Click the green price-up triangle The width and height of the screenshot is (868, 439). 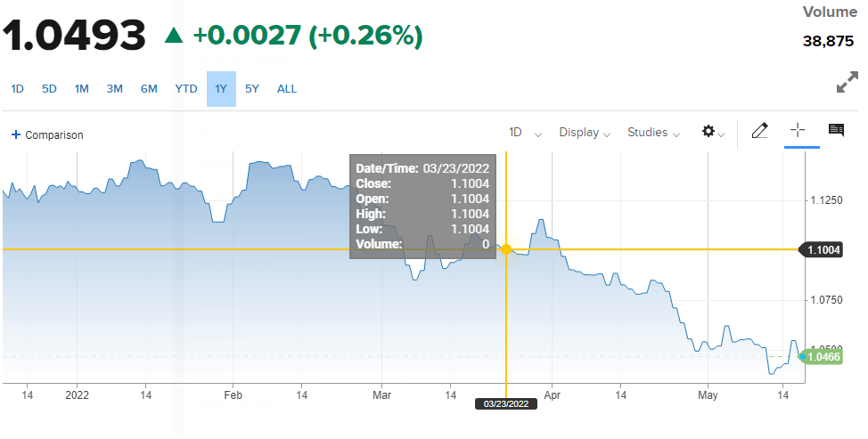(174, 36)
